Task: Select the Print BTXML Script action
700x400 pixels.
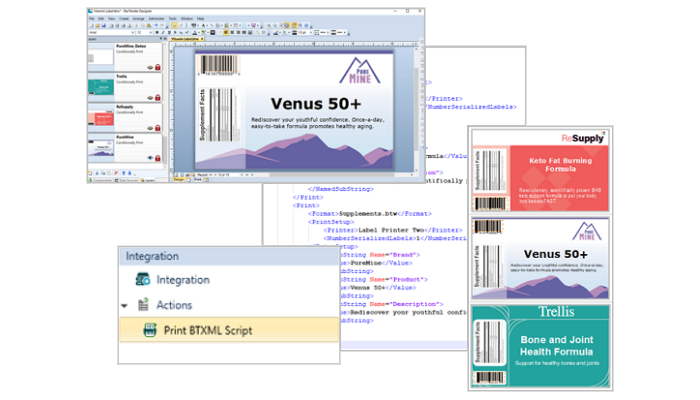Action: point(208,331)
